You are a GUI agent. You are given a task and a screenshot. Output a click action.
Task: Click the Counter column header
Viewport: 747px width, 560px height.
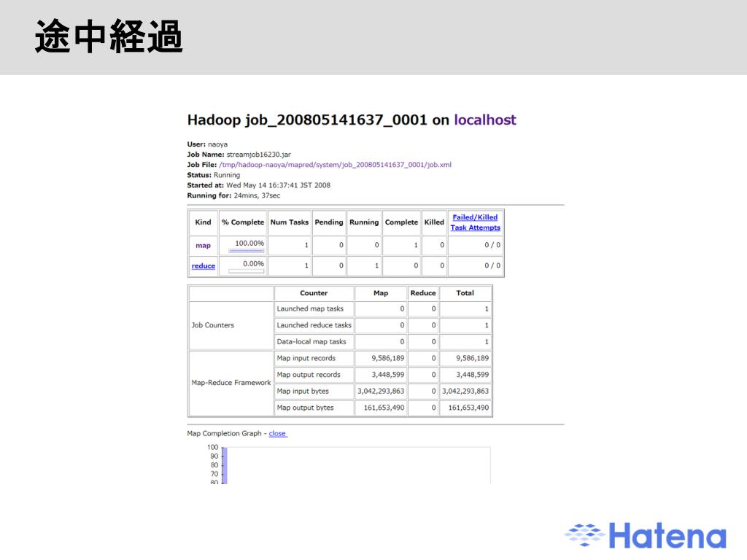[314, 293]
